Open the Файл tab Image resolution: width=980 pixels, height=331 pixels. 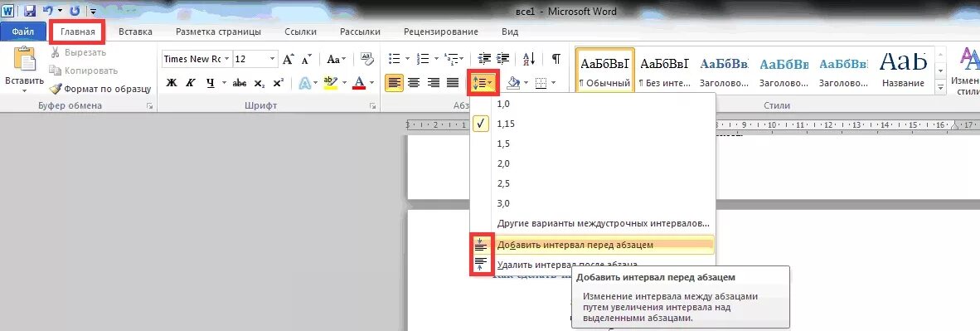pyautogui.click(x=22, y=32)
